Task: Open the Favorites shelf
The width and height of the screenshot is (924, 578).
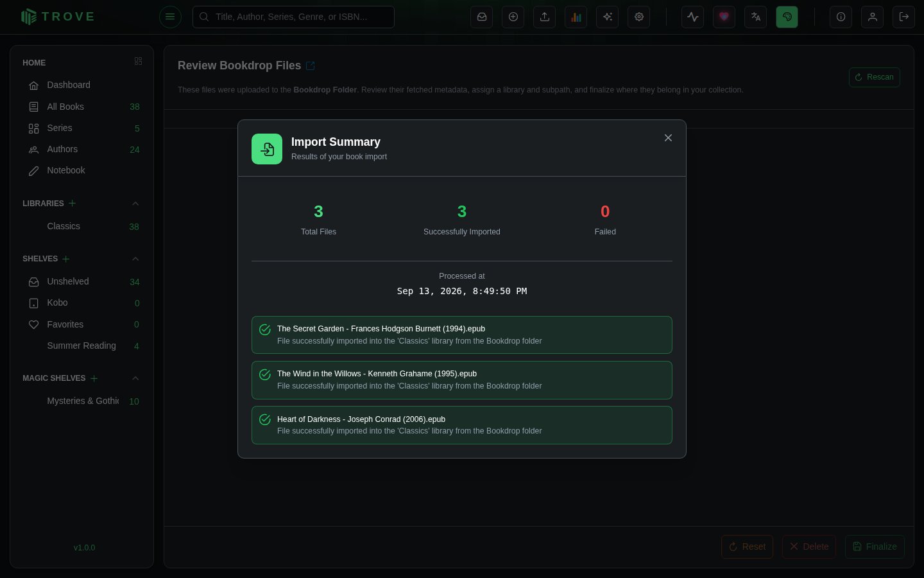Action: click(x=81, y=324)
